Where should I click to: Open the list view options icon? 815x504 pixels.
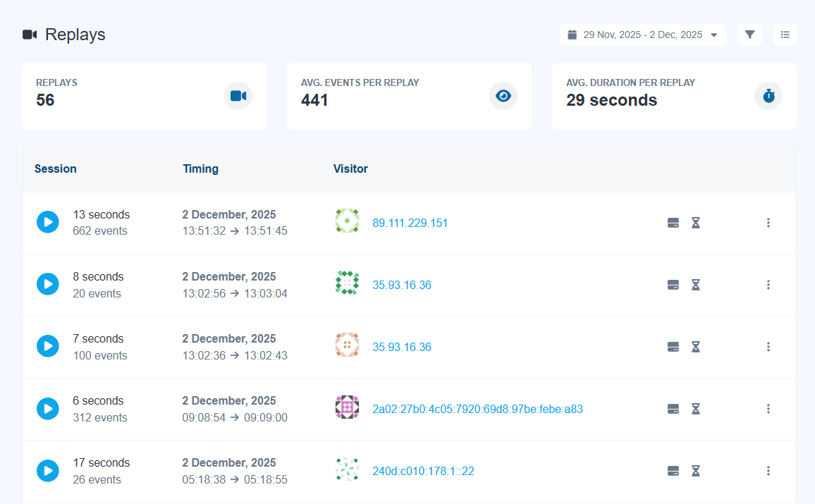[x=785, y=35]
